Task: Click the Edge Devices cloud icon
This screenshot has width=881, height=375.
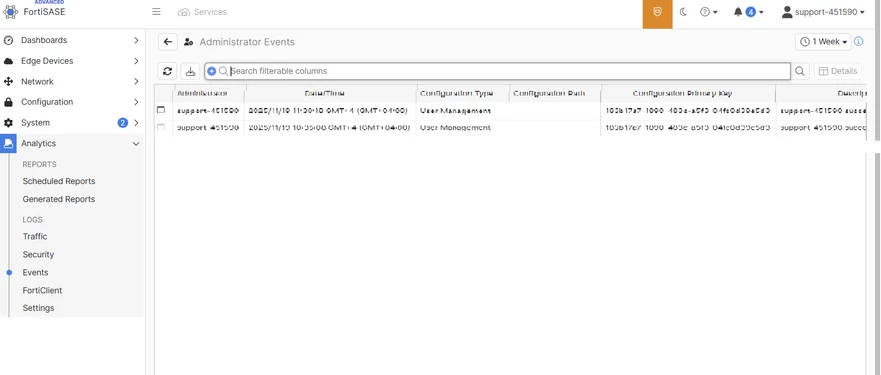Action: point(8,61)
